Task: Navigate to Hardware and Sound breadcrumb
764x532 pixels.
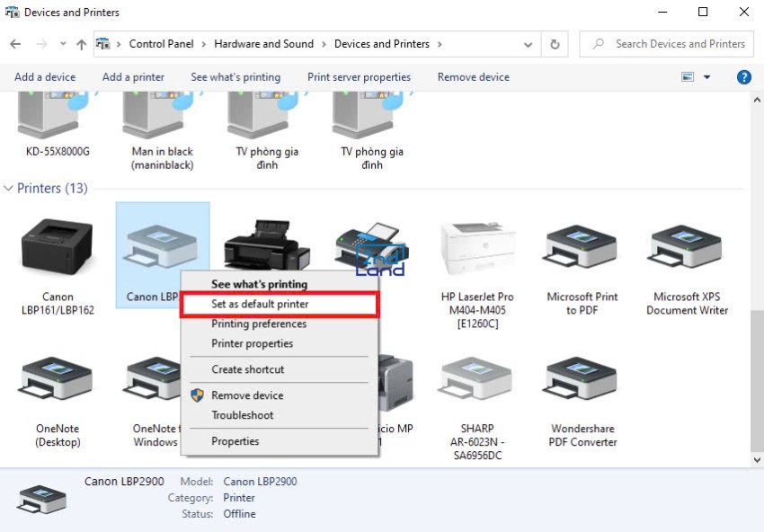Action: point(263,44)
